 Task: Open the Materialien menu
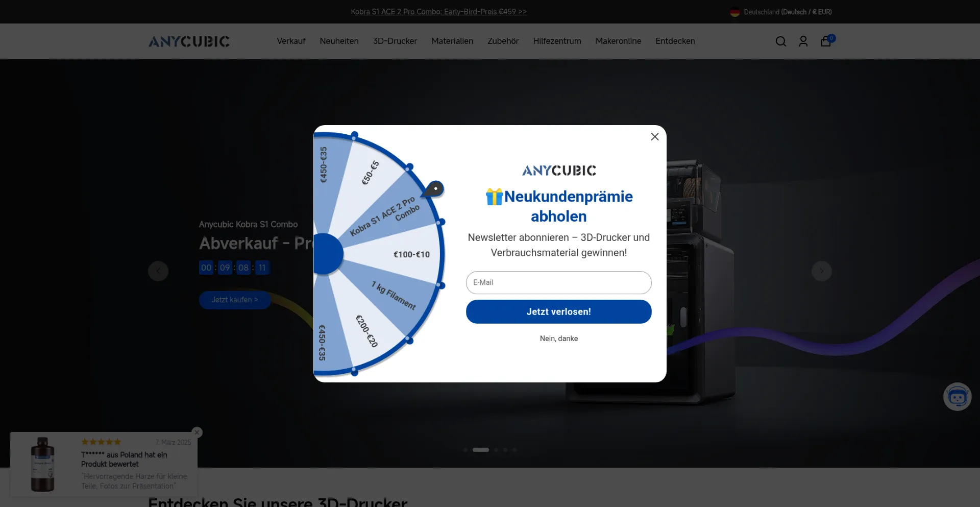(452, 41)
